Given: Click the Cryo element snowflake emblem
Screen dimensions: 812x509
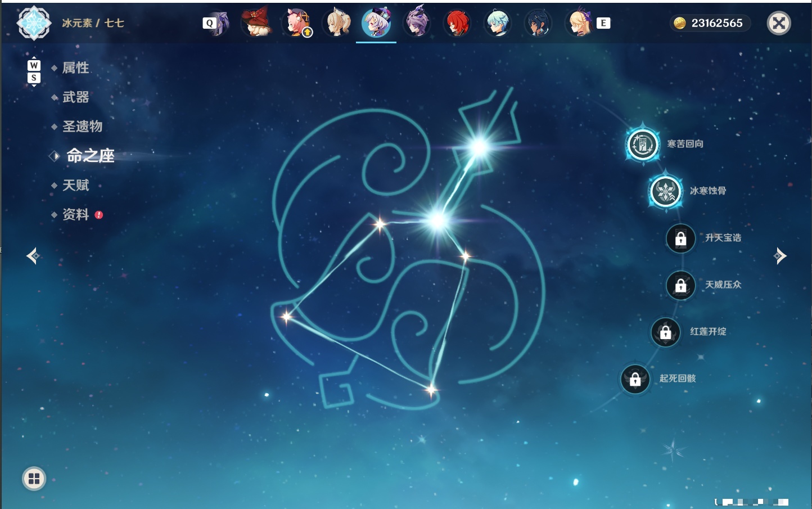Looking at the screenshot, I should 34,23.
